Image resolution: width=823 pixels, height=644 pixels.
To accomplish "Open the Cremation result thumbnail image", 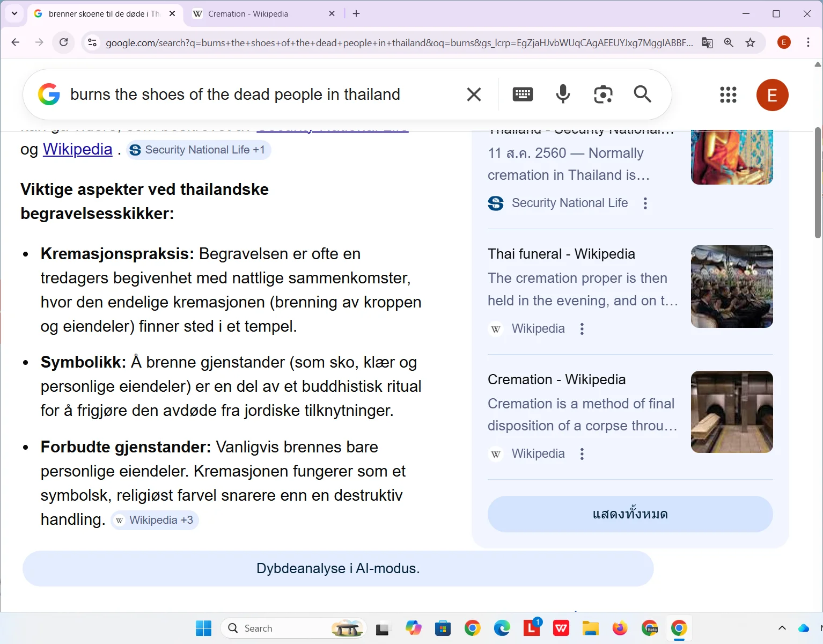I will coord(731,412).
